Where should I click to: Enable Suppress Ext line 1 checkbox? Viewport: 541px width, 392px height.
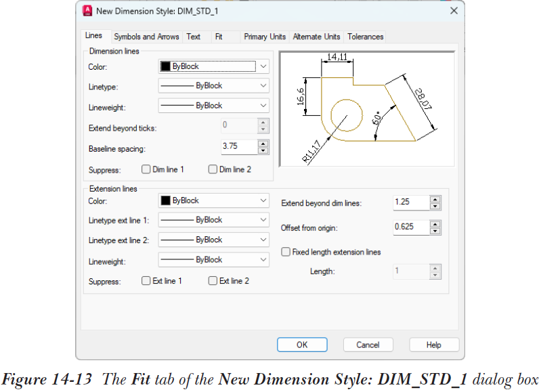coord(146,280)
